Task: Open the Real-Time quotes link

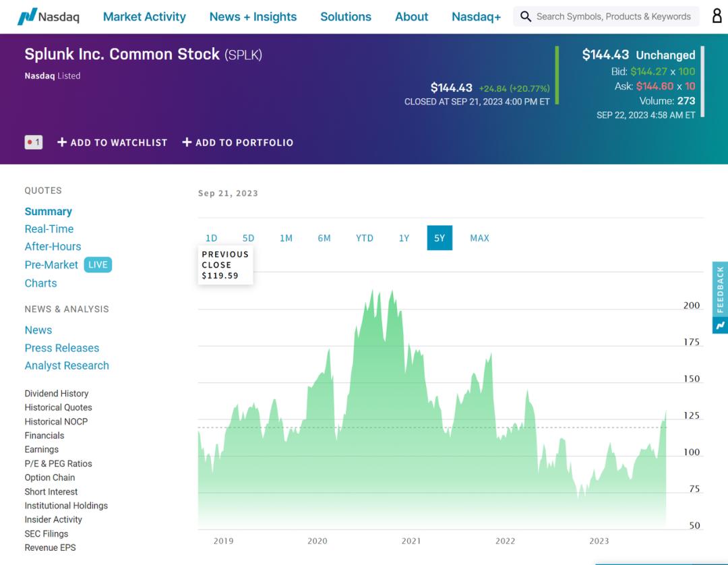Action: pyautogui.click(x=49, y=229)
